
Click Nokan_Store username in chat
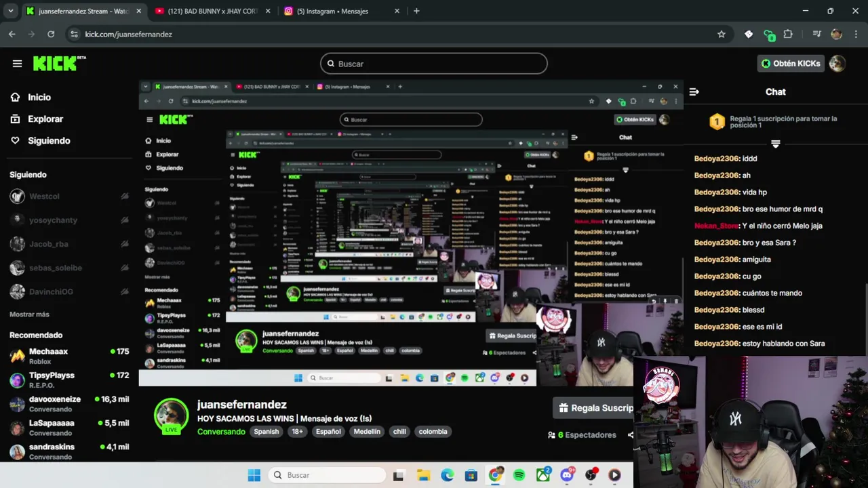716,226
